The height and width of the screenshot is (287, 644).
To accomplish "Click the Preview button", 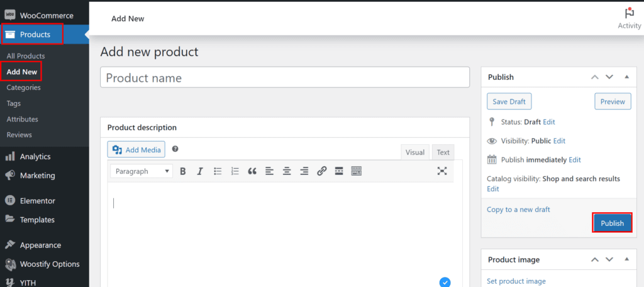I will point(613,101).
